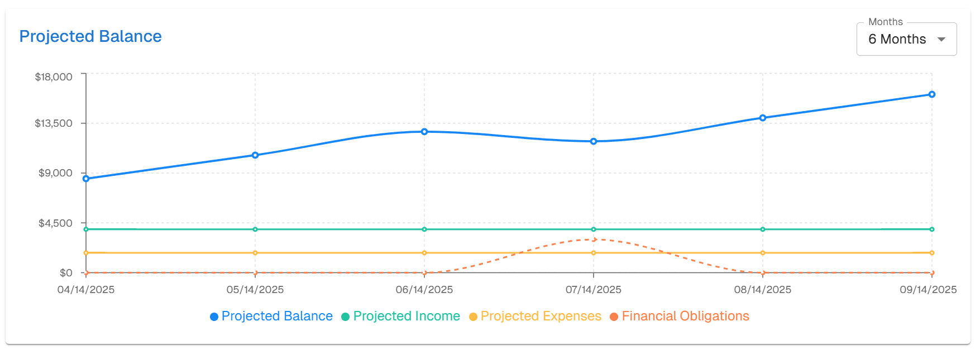Expand the Months selector field
The height and width of the screenshot is (350, 980).
click(906, 39)
